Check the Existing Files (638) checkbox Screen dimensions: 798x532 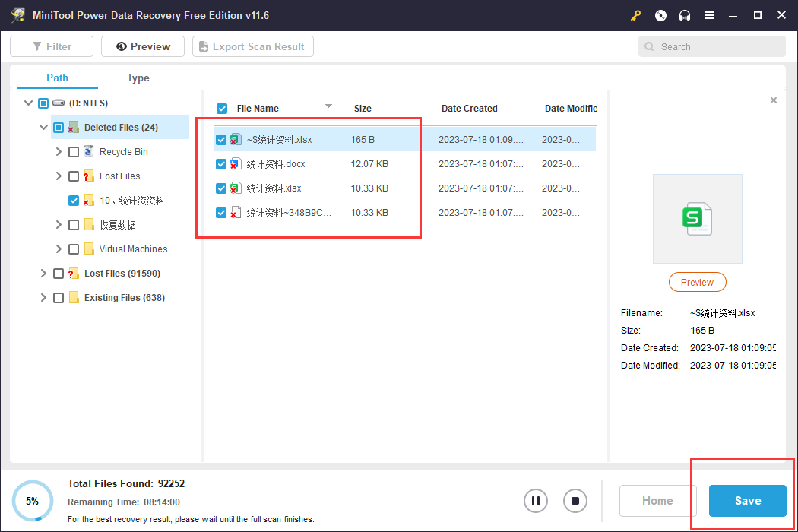(59, 298)
